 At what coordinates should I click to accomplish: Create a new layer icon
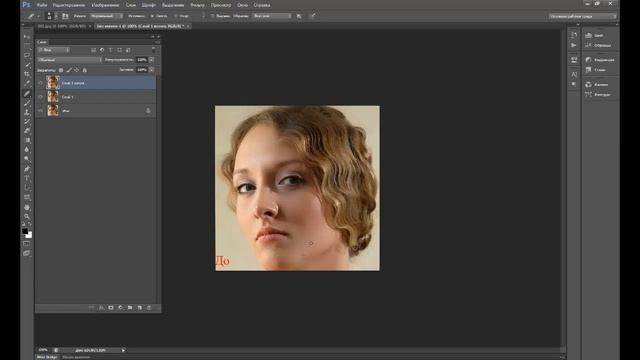140,308
